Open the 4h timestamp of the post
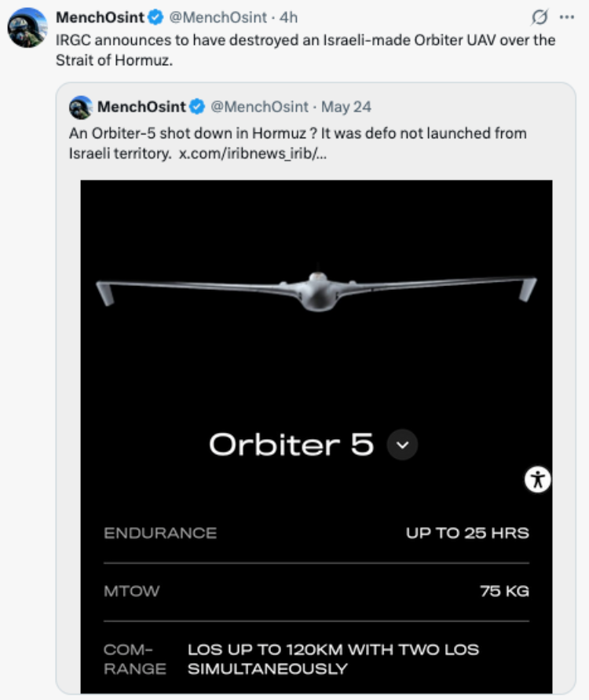This screenshot has height=700, width=589. pyautogui.click(x=289, y=17)
